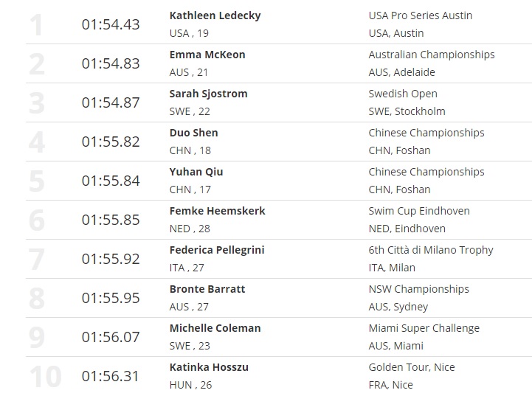Open Emma McKeon's profile name
The image size is (532, 393).
point(207,55)
